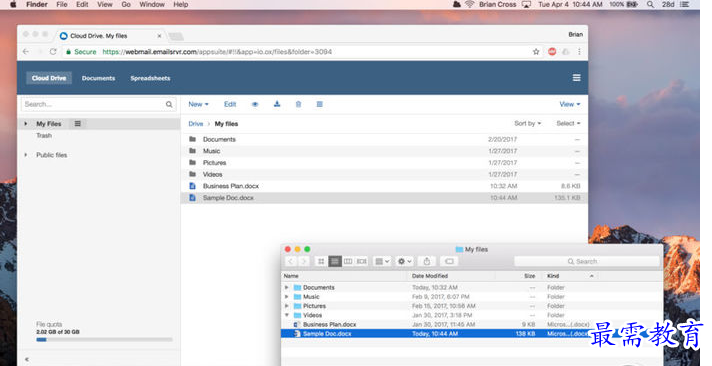Switch to the Documents tab in Cloud Drive header
Image resolution: width=712 pixels, height=366 pixels.
(x=99, y=78)
